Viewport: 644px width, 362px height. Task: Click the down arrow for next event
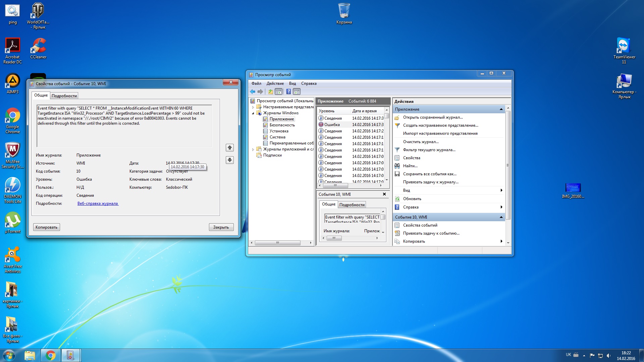[x=230, y=160]
